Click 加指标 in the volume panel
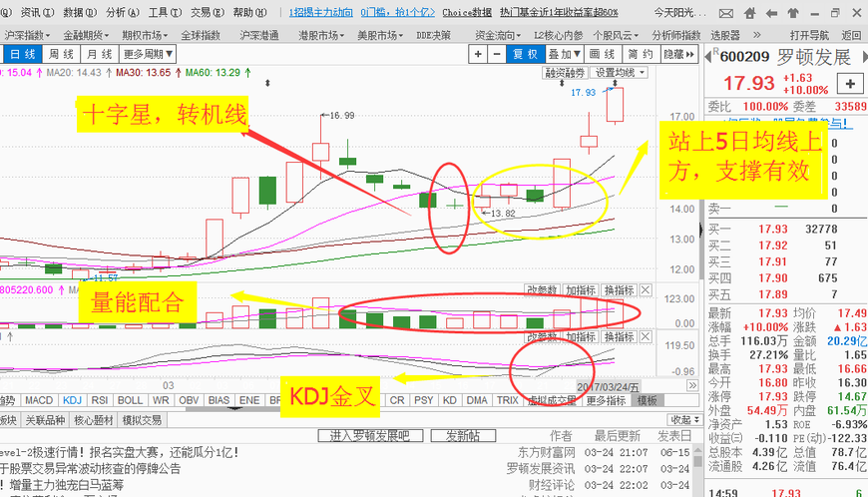This screenshot has height=497, width=868. coord(580,290)
